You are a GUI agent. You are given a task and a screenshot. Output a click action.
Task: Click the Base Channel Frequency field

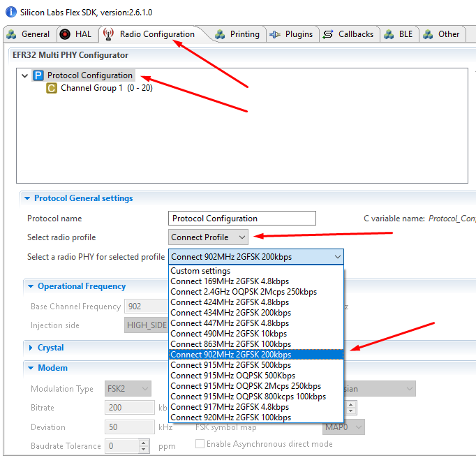(147, 306)
